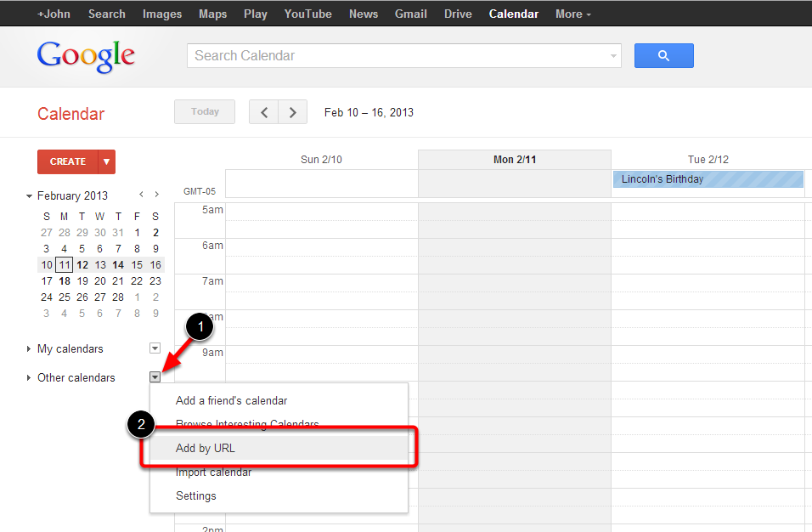The image size is (812, 532).
Task: Click the Tue 2/12 day header
Action: (708, 160)
